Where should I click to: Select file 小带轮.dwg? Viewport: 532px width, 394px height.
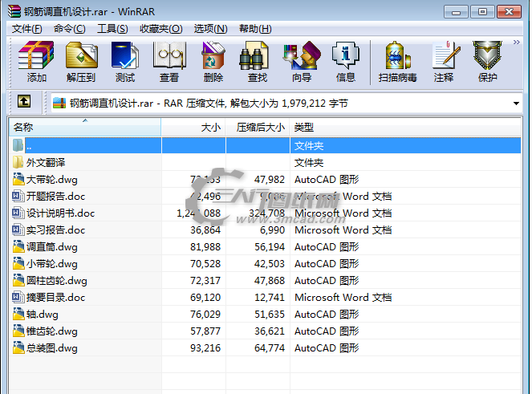click(265, 264)
